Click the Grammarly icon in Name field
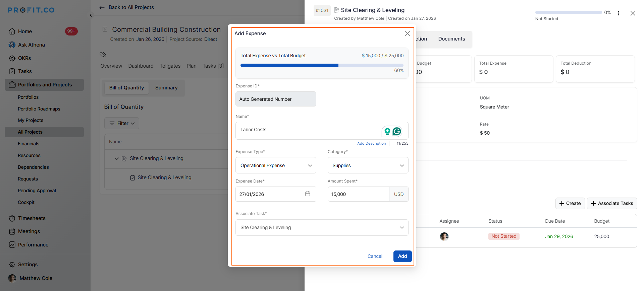This screenshot has width=644, height=291. pyautogui.click(x=397, y=131)
